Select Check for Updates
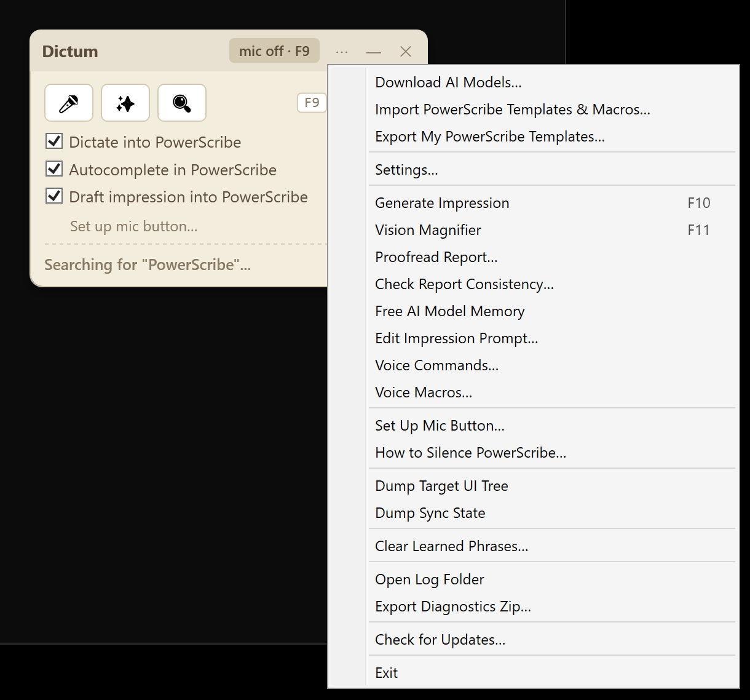This screenshot has height=700, width=750. pyautogui.click(x=552, y=640)
